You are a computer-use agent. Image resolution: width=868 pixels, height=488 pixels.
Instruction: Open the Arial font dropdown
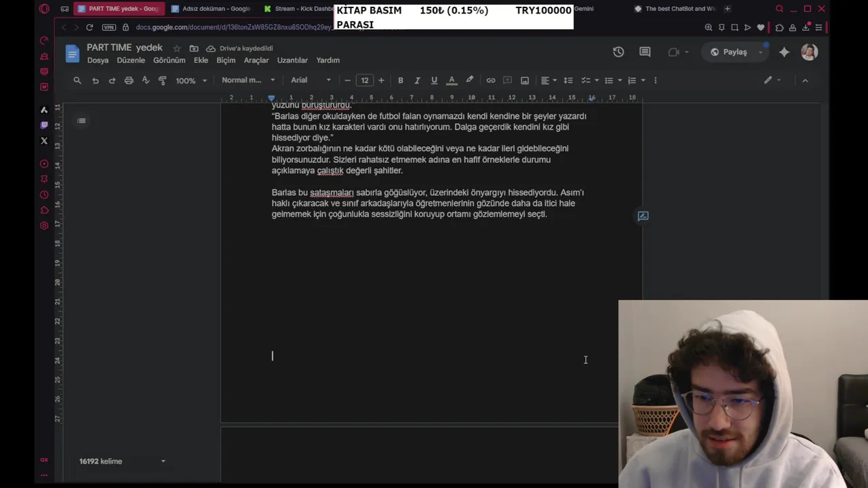(311, 80)
